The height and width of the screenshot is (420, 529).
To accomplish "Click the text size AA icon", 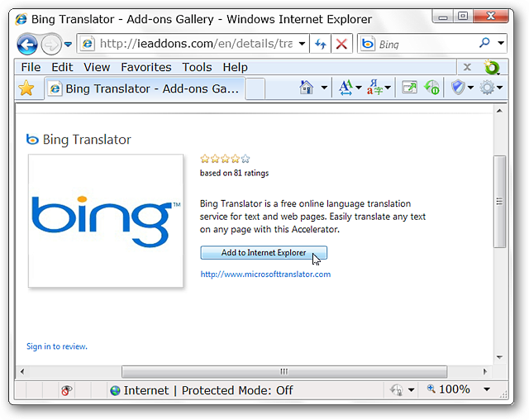I will coord(346,88).
